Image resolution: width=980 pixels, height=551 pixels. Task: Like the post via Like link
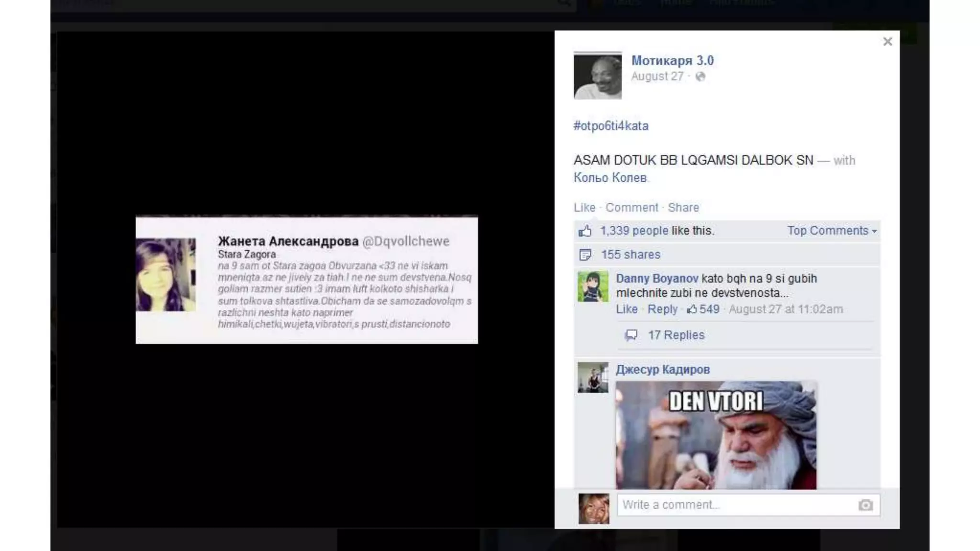tap(584, 208)
